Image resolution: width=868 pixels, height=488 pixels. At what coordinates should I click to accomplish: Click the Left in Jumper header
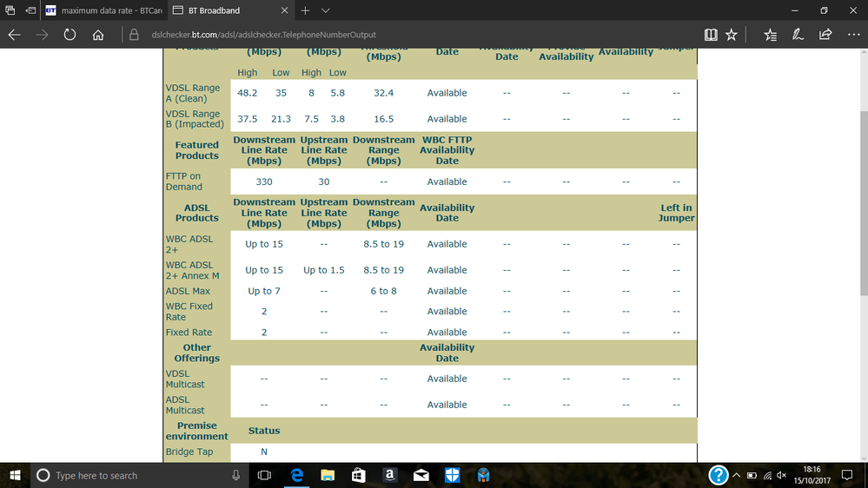(677, 213)
